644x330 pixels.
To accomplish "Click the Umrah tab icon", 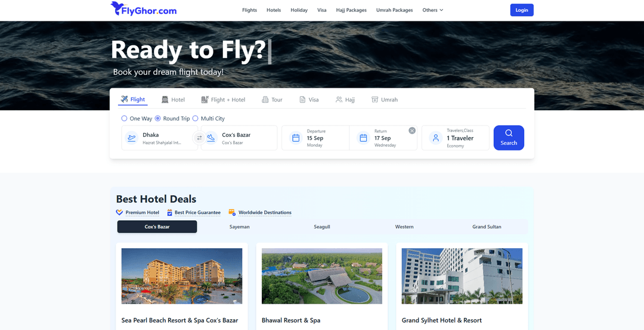I will 374,100.
